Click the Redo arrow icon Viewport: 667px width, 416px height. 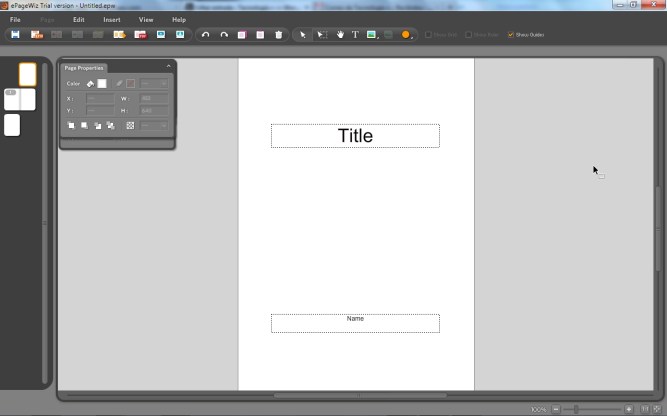coord(224,35)
